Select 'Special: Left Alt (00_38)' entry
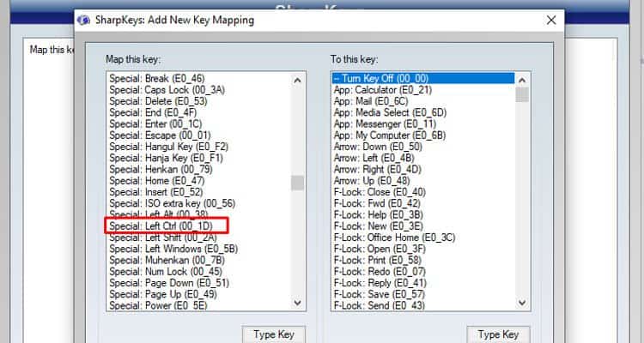Image resolution: width=644 pixels, height=343 pixels. pos(158,214)
